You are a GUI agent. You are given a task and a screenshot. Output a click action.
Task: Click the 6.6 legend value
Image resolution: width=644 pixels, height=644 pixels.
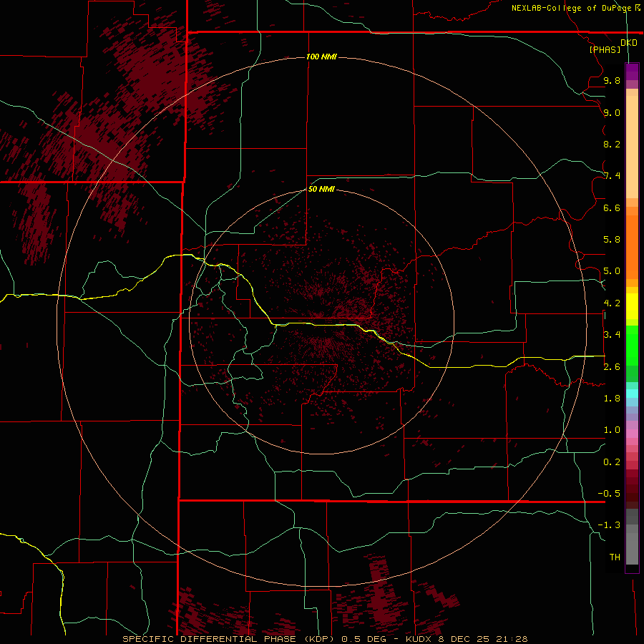[612, 208]
